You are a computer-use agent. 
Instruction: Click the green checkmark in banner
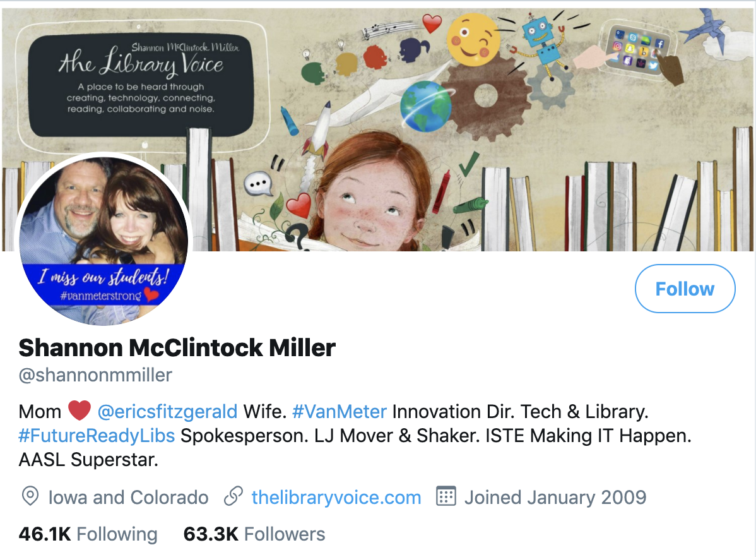pos(468,164)
